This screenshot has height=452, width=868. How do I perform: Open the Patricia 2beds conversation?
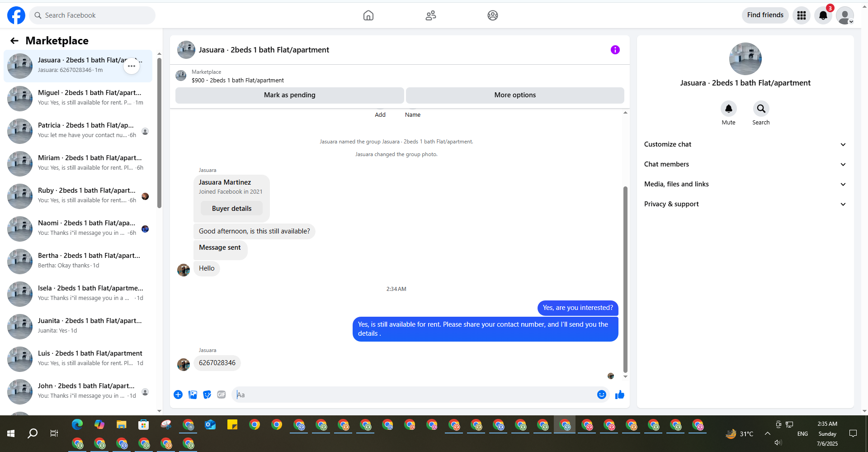click(78, 131)
